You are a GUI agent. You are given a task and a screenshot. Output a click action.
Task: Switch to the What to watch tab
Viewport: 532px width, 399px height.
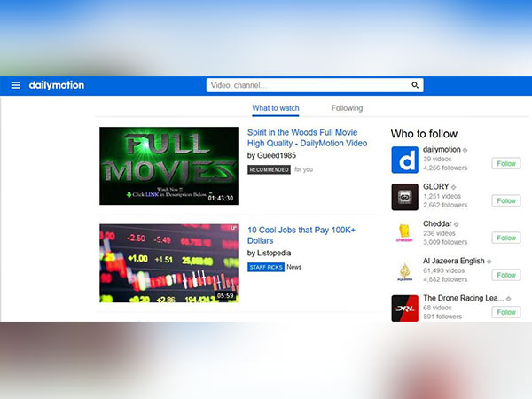[276, 108]
